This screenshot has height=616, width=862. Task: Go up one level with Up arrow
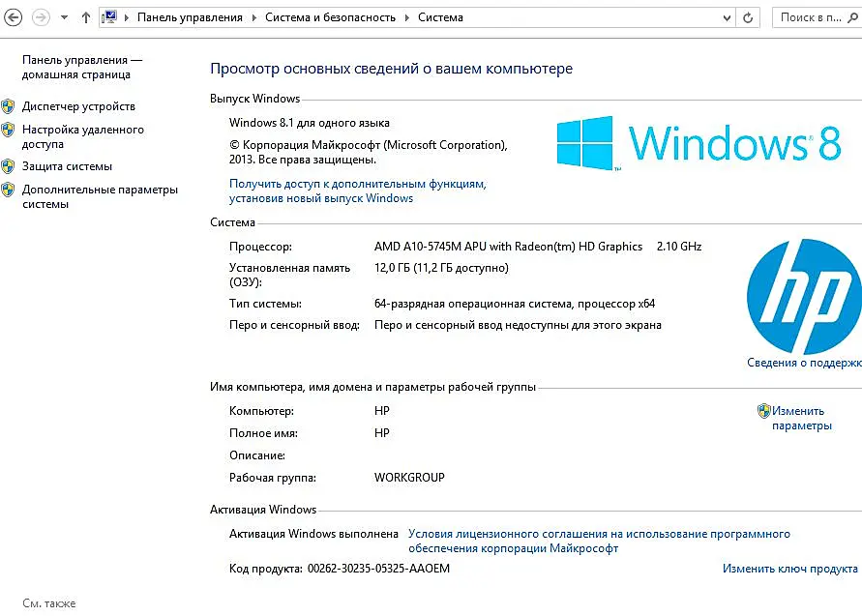(x=86, y=17)
